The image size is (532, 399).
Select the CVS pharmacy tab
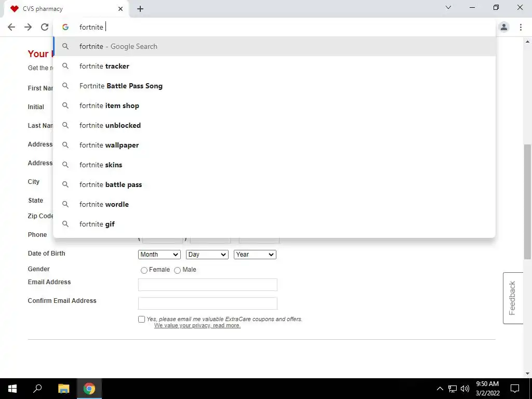pos(66,9)
